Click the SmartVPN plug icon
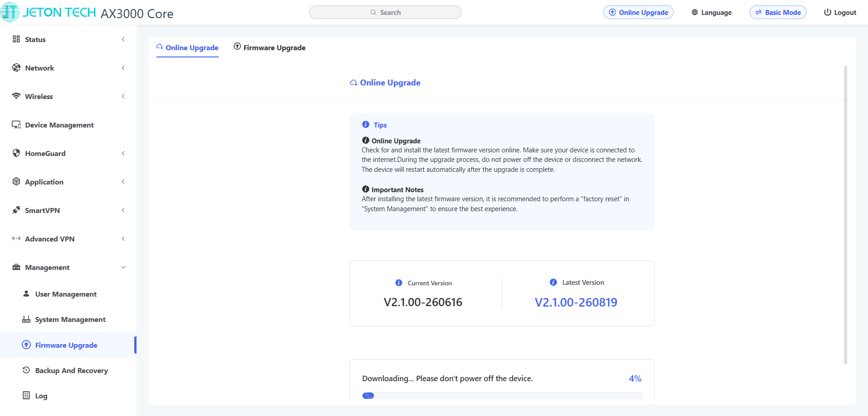 (x=16, y=210)
